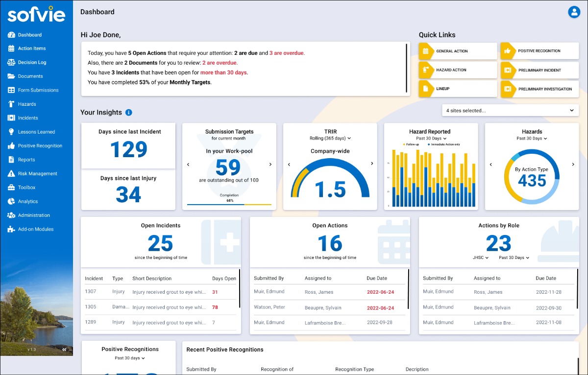Image resolution: width=588 pixels, height=375 pixels.
Task: Click the Open Actions count 16
Action: (x=330, y=243)
